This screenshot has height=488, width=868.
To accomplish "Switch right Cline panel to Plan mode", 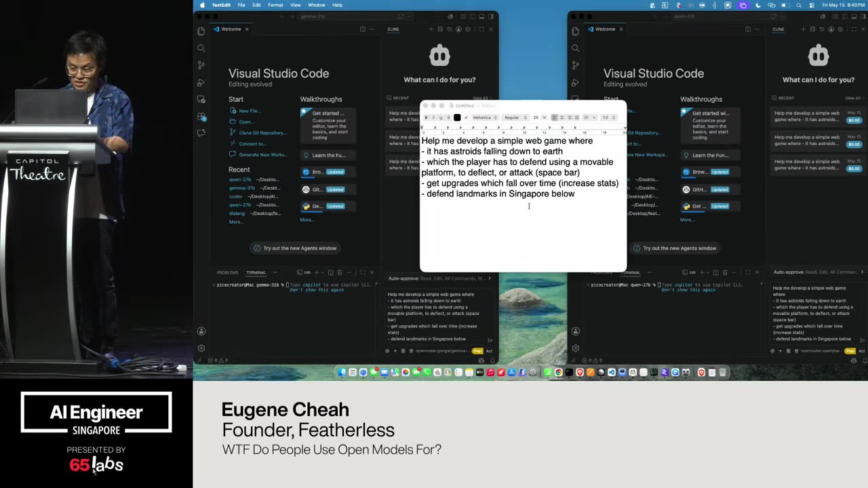I will tap(851, 351).
